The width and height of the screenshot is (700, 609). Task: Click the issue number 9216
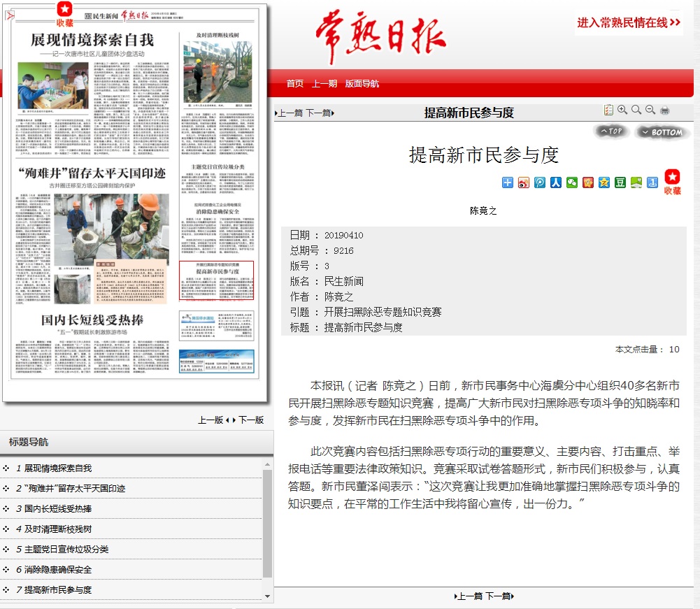click(x=343, y=251)
